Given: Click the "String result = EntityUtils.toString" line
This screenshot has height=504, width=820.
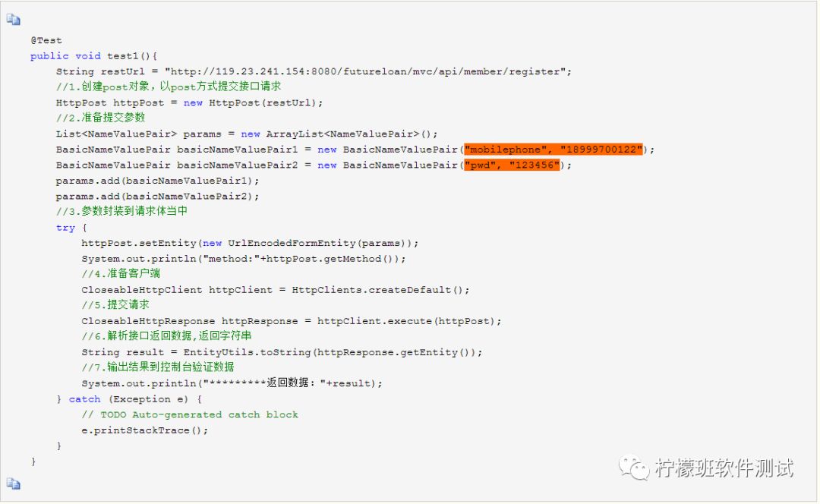Looking at the screenshot, I should click(x=282, y=352).
